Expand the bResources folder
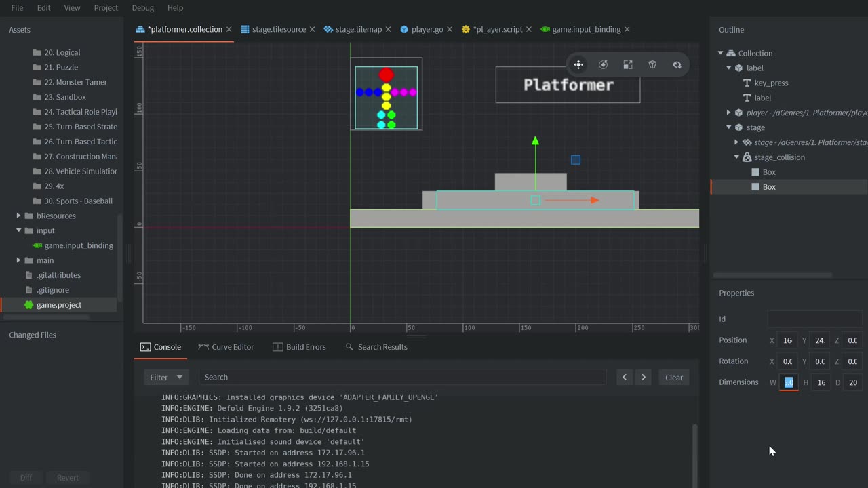868x488 pixels. coord(18,216)
